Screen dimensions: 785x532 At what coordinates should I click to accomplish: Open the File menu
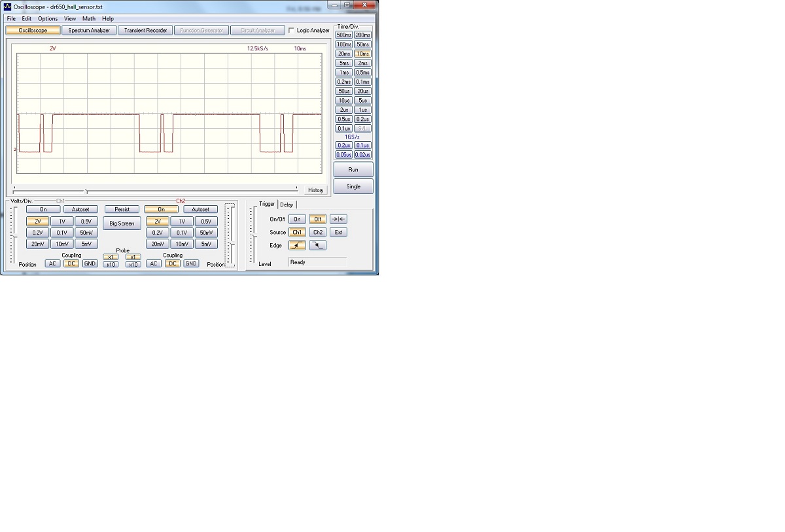point(11,19)
